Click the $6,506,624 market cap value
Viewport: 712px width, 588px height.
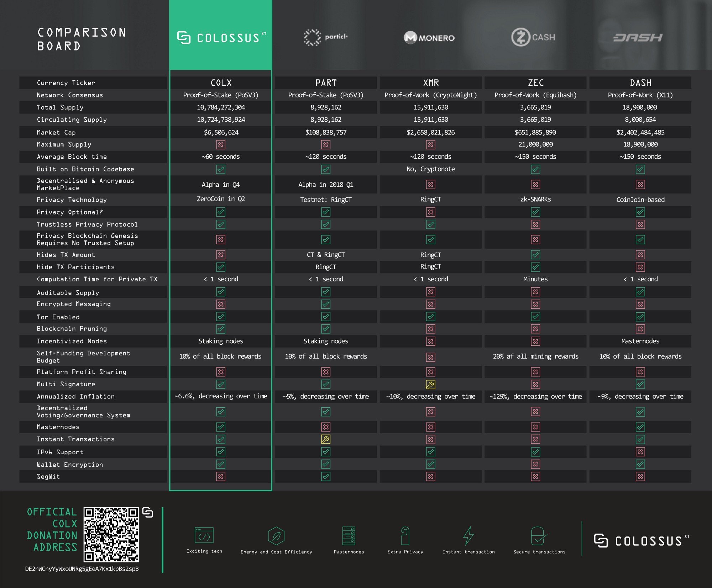tap(221, 132)
